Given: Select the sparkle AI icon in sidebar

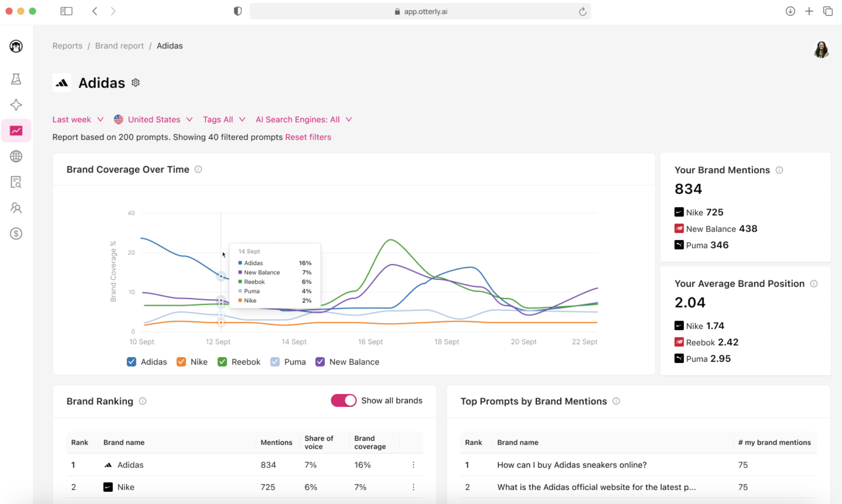Looking at the screenshot, I should (x=16, y=105).
